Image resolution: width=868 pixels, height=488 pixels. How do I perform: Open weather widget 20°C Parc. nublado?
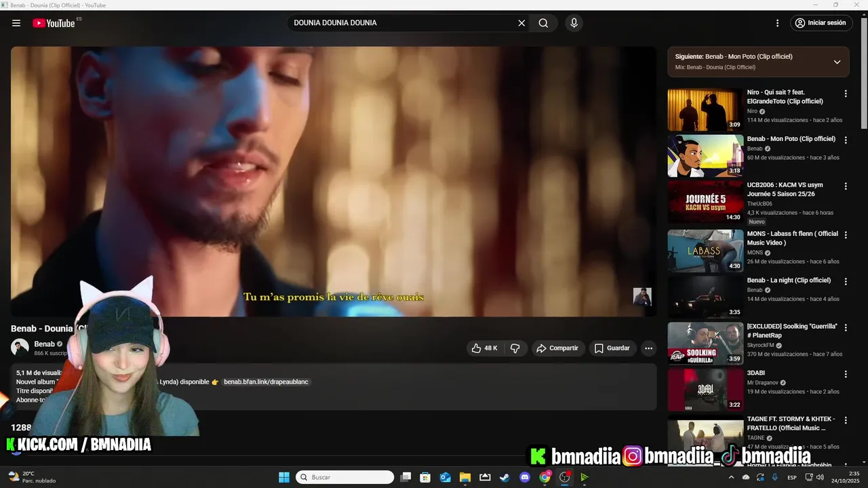32,477
